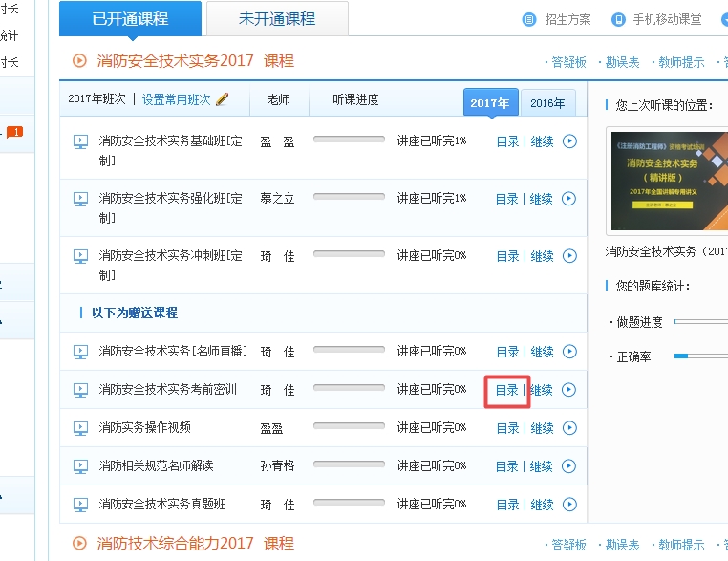Open the 未开通课程 tab

tap(277, 18)
